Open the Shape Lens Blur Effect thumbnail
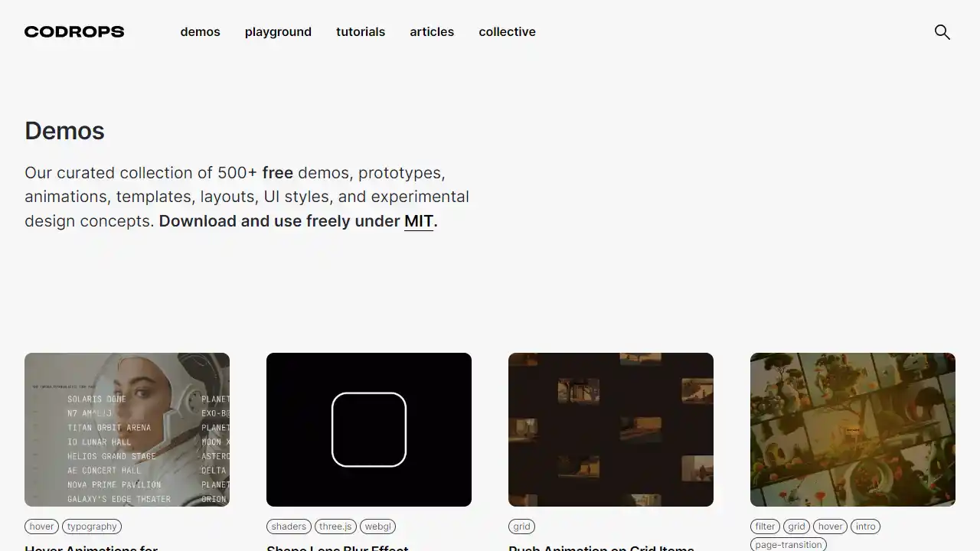Viewport: 980px width, 551px height. [x=368, y=429]
